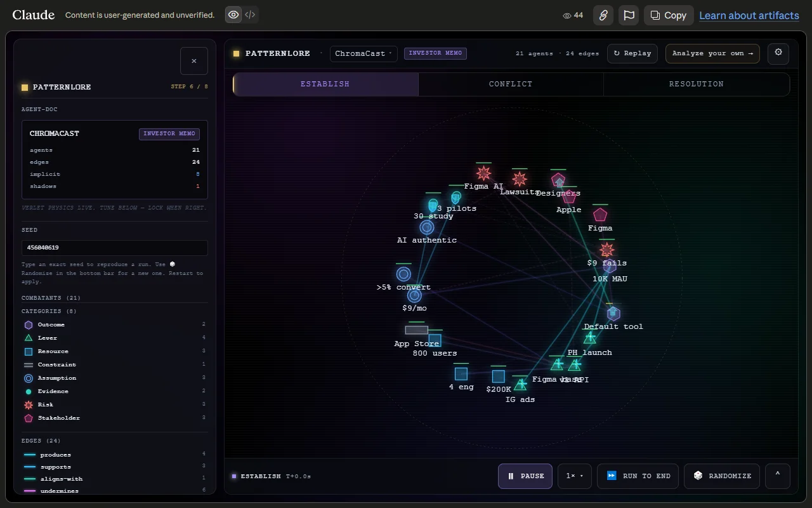
Task: Select the 30 study evidence node
Action: [x=433, y=205]
